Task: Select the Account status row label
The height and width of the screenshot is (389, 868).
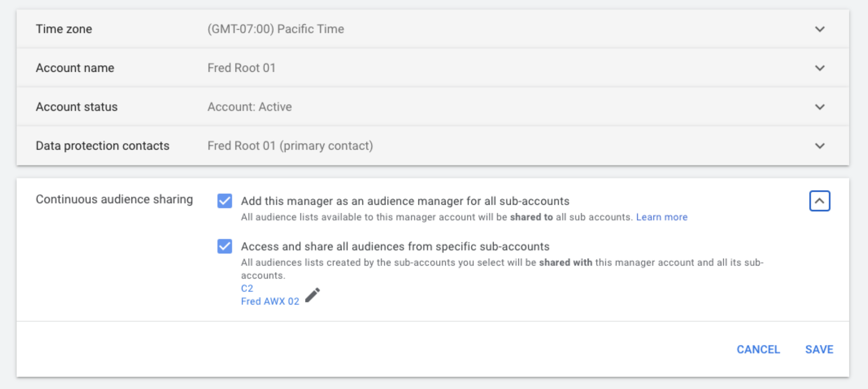Action: point(76,107)
